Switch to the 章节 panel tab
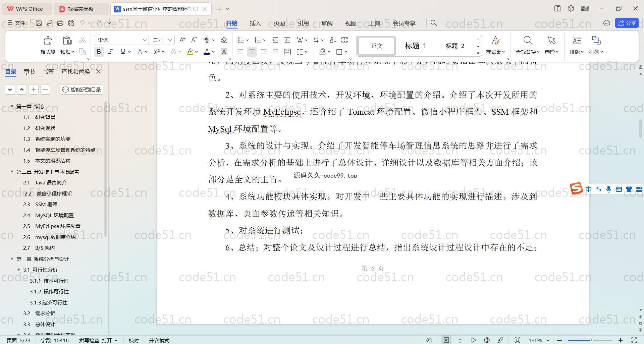Viewport: 644px width, 344px height. click(x=30, y=71)
